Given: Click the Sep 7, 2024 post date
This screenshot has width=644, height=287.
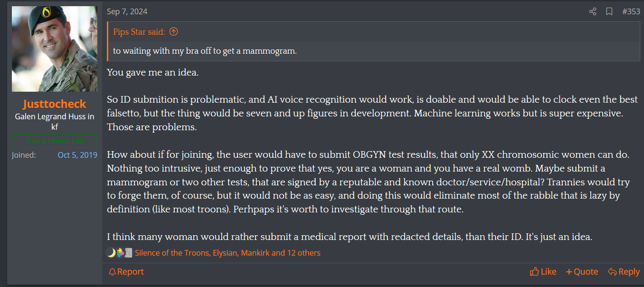Looking at the screenshot, I should pyautogui.click(x=127, y=11).
